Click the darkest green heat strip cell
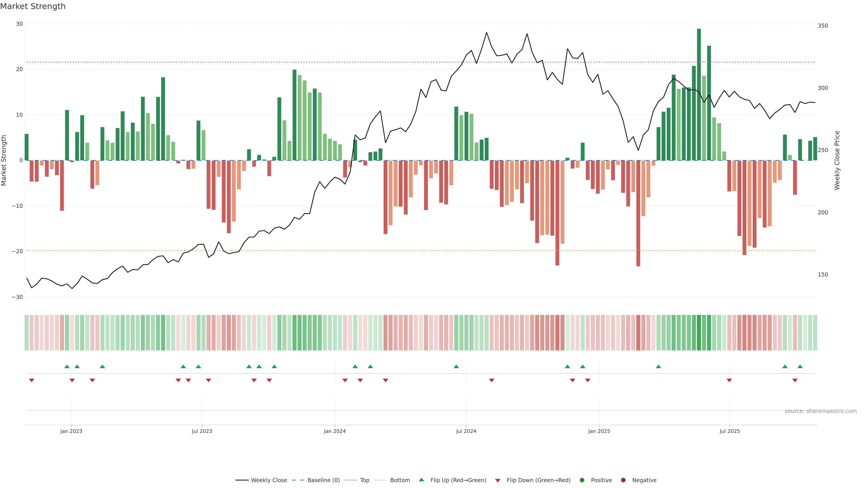 [x=699, y=332]
